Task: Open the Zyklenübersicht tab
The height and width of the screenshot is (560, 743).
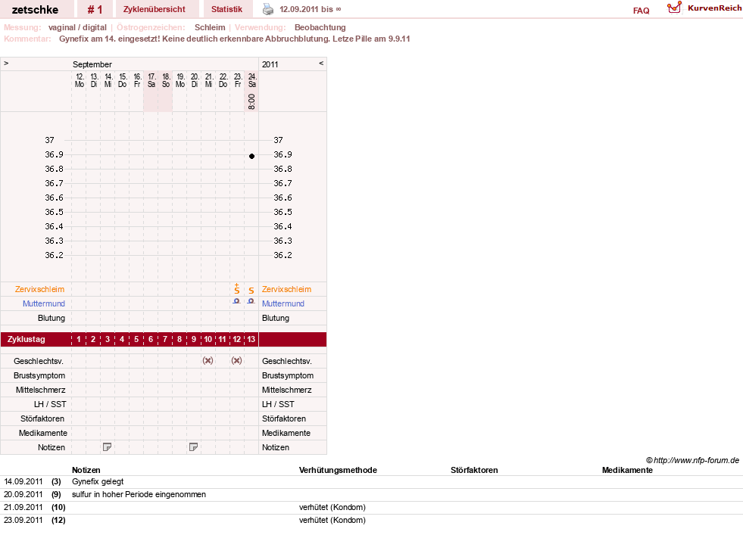Action: click(155, 9)
